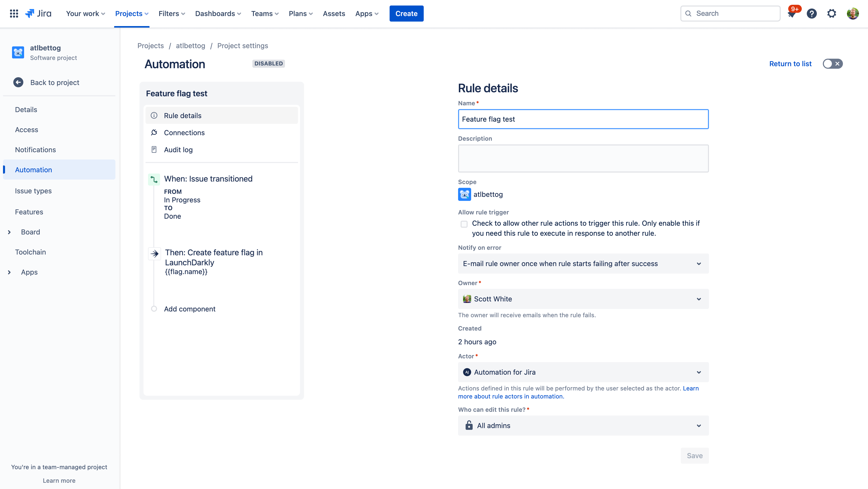
Task: Open the Who can edit this rule dropdown
Action: 583,425
